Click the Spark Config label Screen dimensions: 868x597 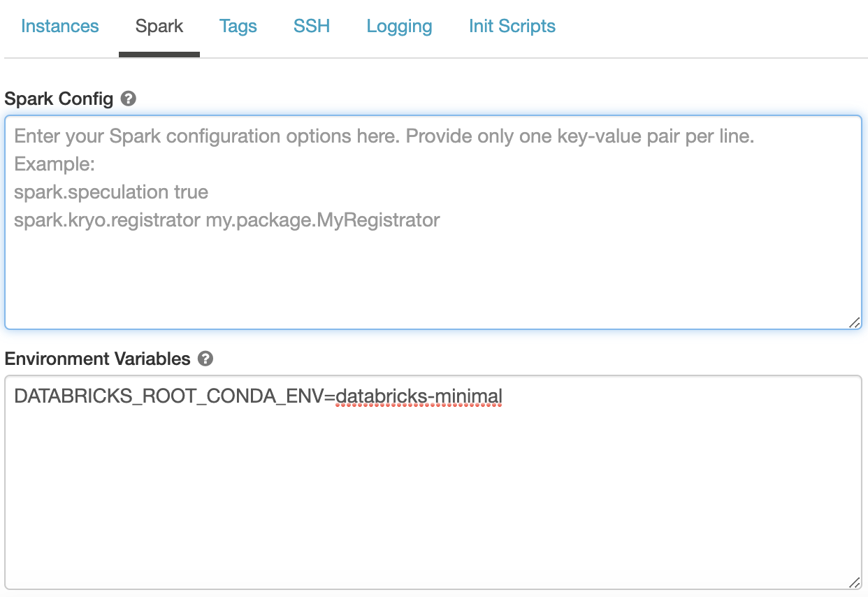[59, 99]
